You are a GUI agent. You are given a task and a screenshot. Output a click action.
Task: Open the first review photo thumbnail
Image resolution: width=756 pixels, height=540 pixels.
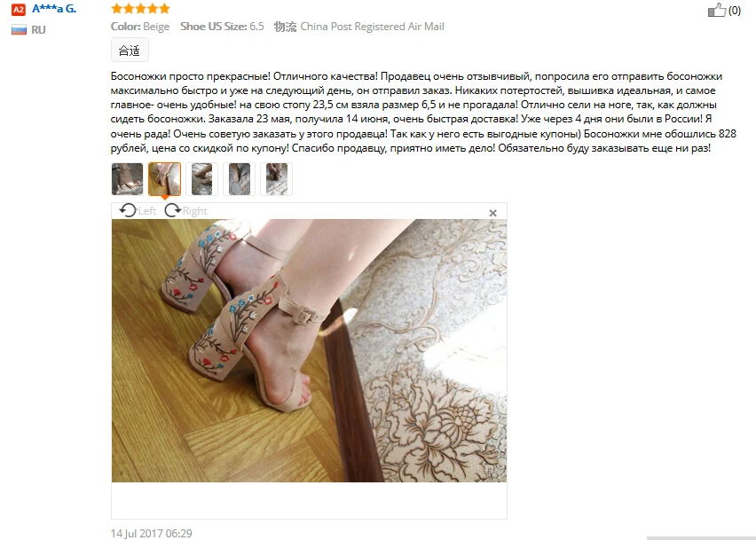coord(127,179)
